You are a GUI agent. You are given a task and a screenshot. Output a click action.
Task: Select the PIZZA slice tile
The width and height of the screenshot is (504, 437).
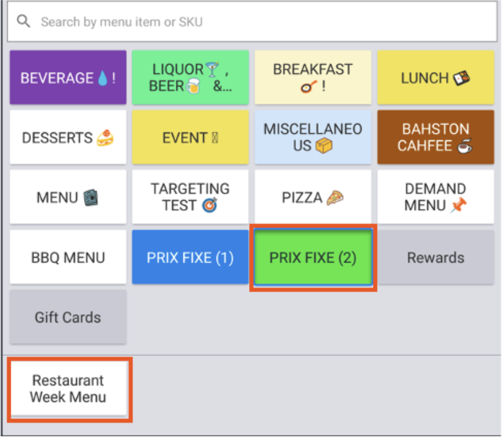click(313, 197)
